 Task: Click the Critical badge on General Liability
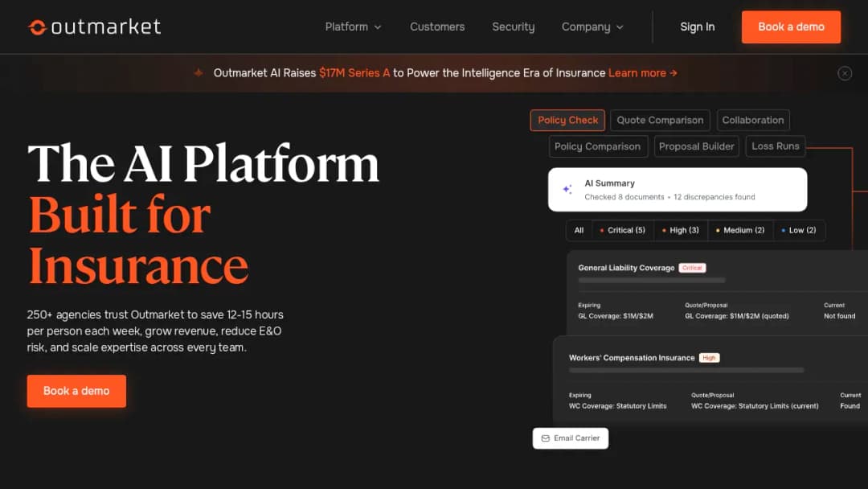point(692,268)
